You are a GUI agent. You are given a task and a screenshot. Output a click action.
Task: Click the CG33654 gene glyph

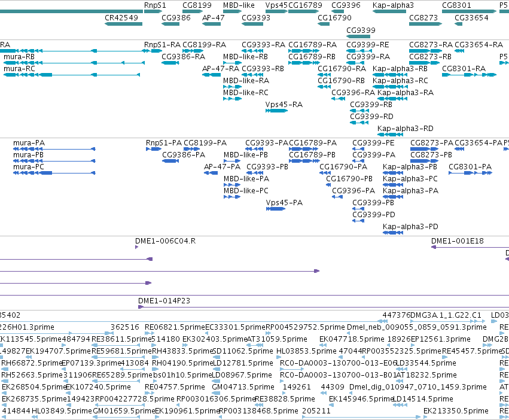click(x=458, y=24)
